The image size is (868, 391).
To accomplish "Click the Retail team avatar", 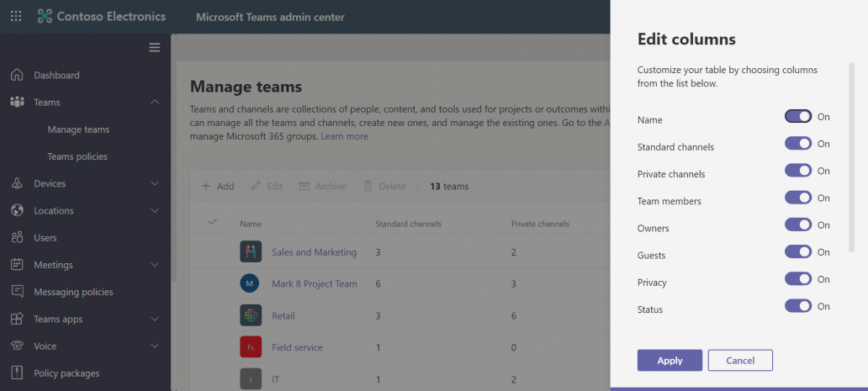I will (251, 315).
